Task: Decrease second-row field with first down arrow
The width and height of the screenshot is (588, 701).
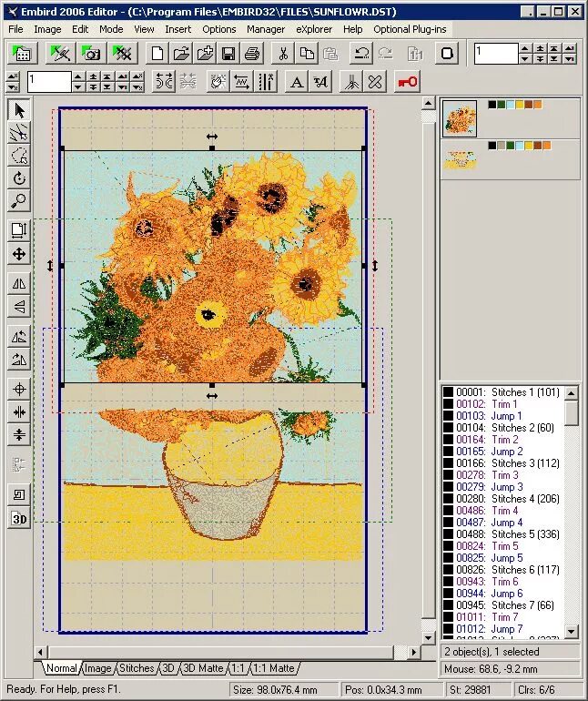Action: click(x=77, y=87)
